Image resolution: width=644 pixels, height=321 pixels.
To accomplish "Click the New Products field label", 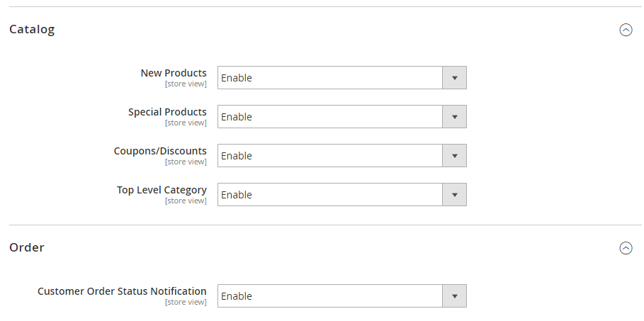I will 174,73.
